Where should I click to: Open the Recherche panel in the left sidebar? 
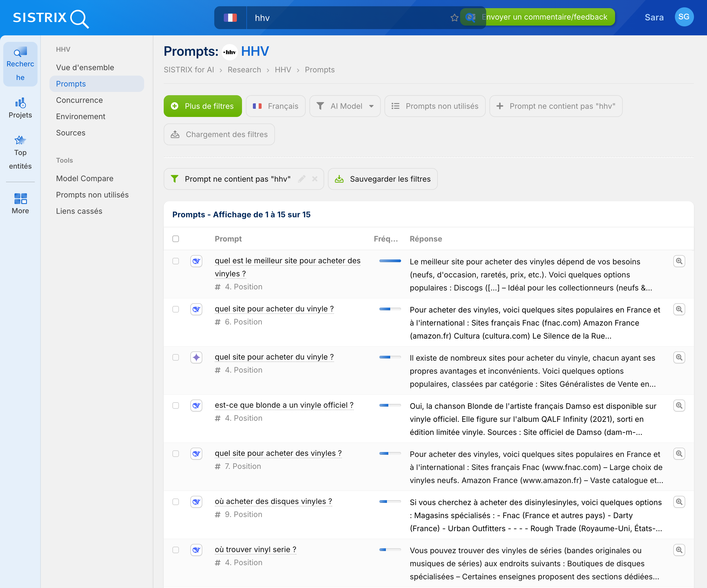[x=20, y=64]
